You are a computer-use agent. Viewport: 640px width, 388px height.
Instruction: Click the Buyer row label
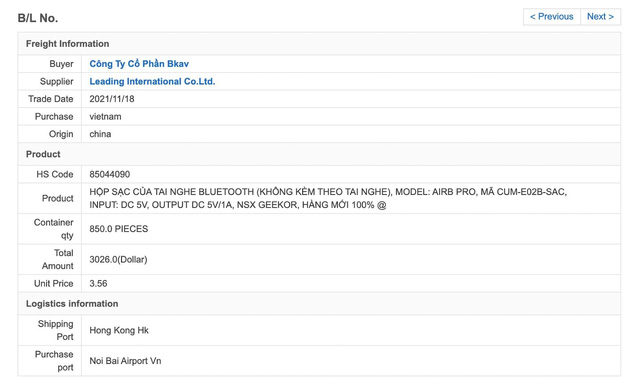point(61,64)
